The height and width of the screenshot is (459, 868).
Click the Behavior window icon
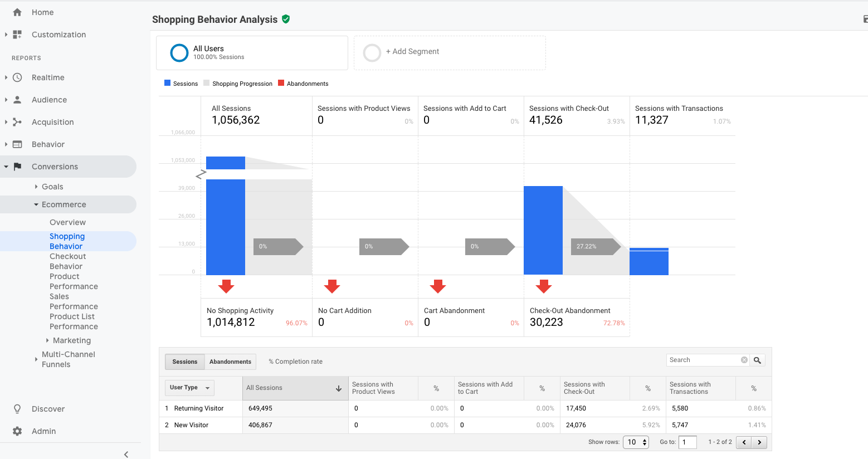(x=17, y=144)
